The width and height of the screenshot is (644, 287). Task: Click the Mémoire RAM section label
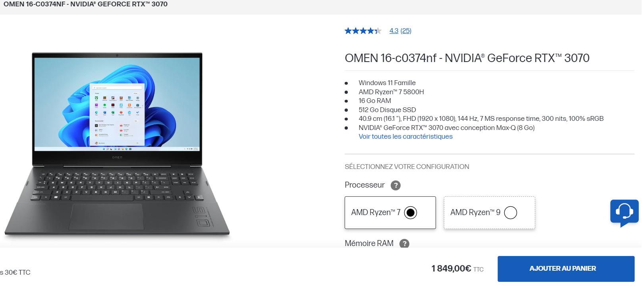(x=369, y=243)
